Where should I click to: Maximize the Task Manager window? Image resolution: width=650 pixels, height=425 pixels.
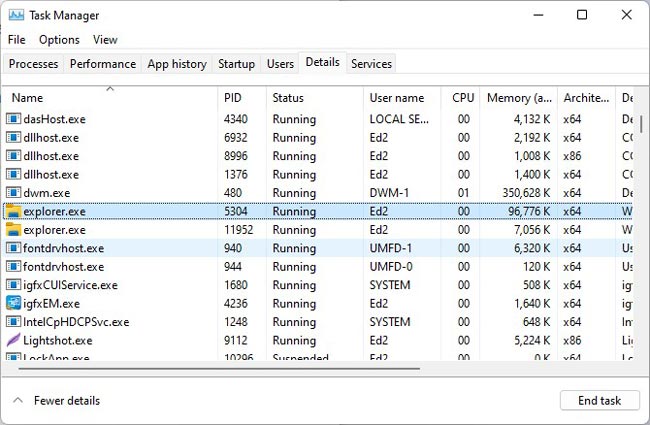582,15
